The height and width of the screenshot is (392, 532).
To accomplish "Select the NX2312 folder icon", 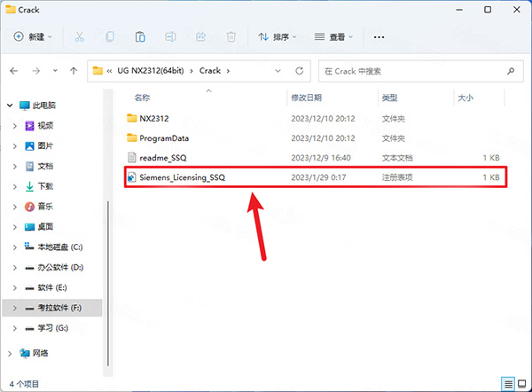I will [x=131, y=118].
